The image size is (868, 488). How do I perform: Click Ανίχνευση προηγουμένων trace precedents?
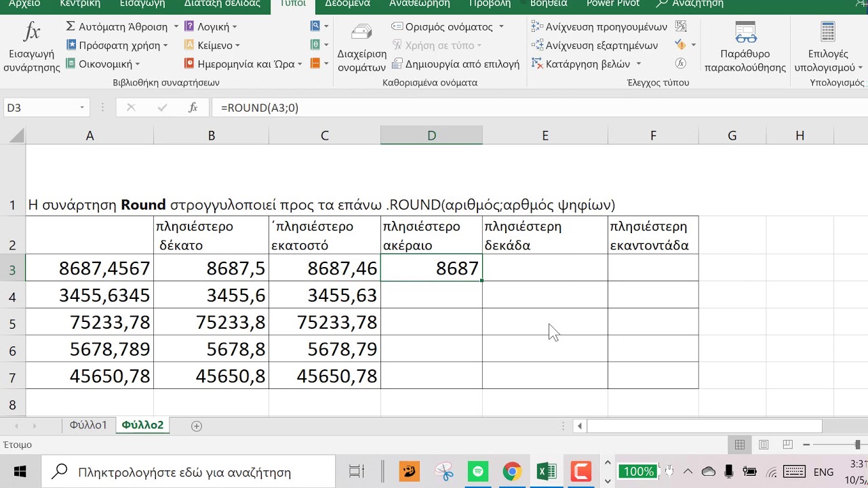[599, 26]
